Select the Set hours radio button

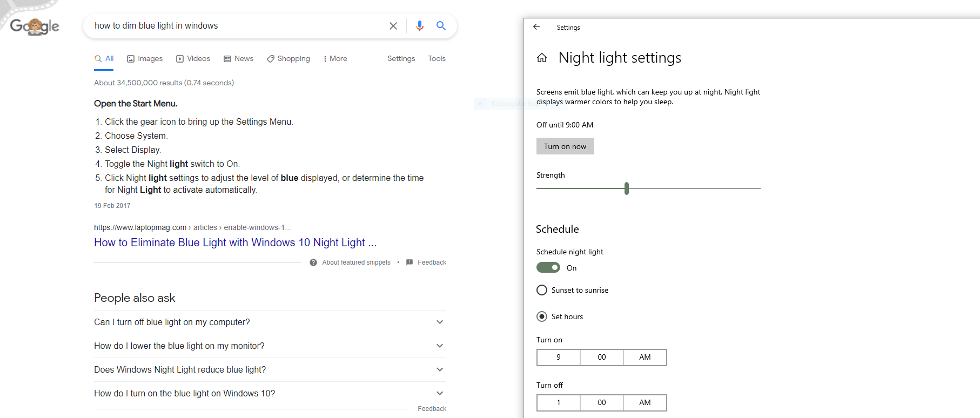(x=542, y=316)
